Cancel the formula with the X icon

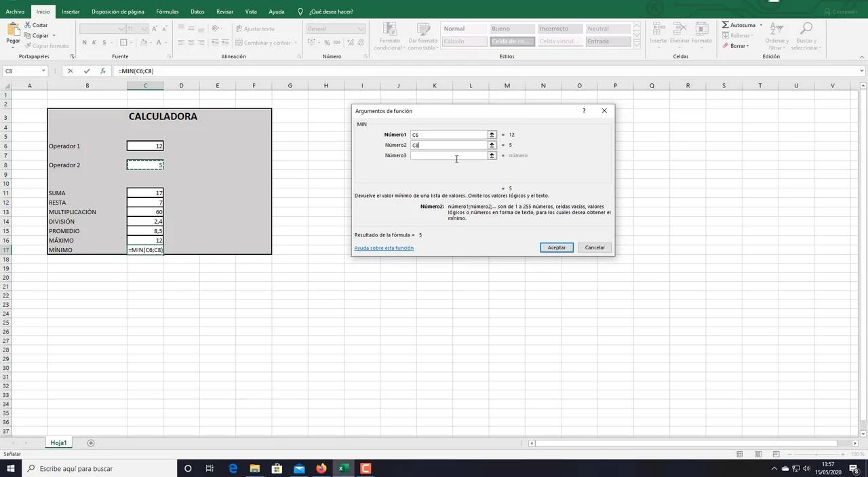tap(71, 70)
